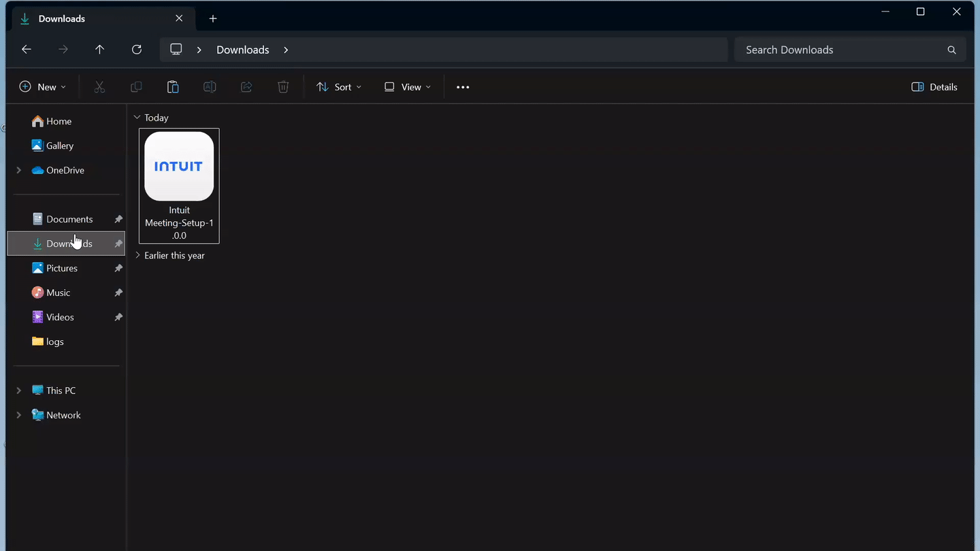980x551 pixels.
Task: Collapse the Today group
Action: point(137,117)
